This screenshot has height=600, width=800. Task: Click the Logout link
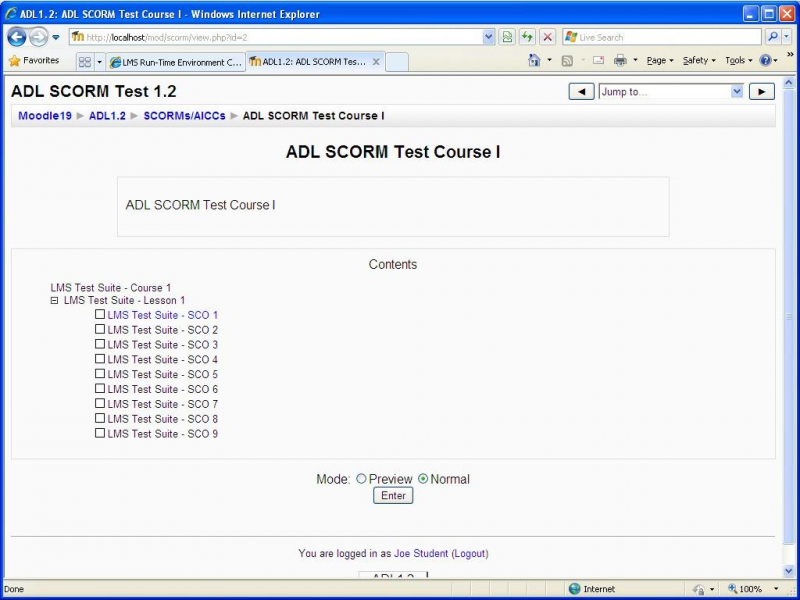click(470, 554)
